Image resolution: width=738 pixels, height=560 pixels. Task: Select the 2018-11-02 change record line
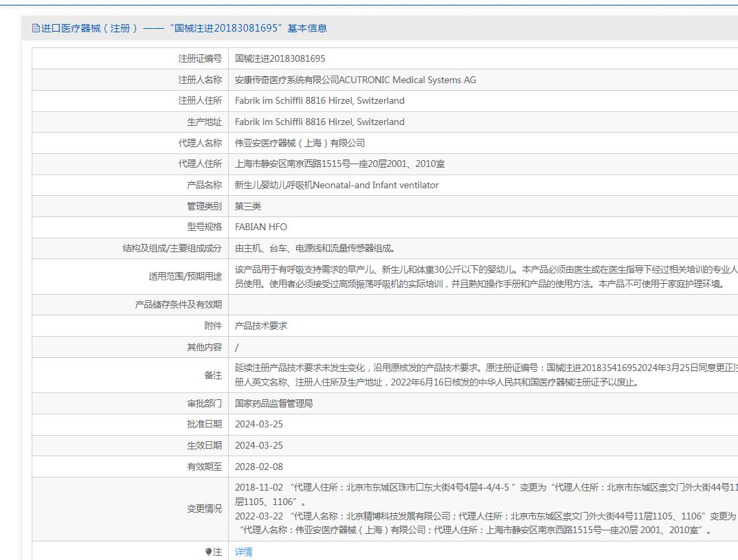pyautogui.click(x=487, y=495)
